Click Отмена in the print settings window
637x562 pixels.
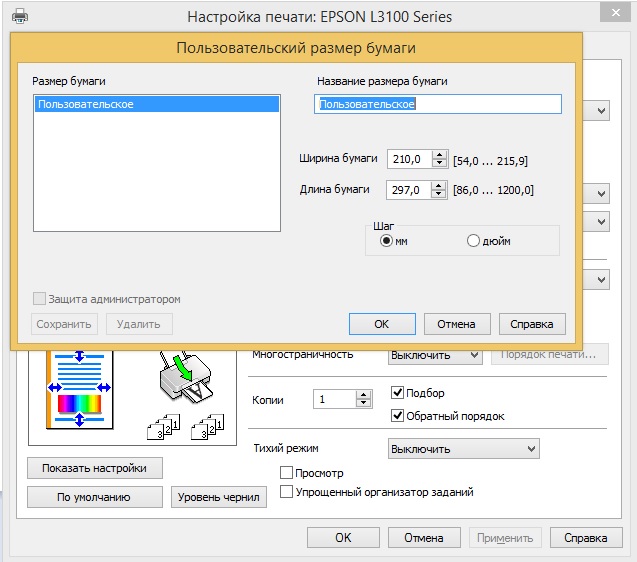coord(424,538)
